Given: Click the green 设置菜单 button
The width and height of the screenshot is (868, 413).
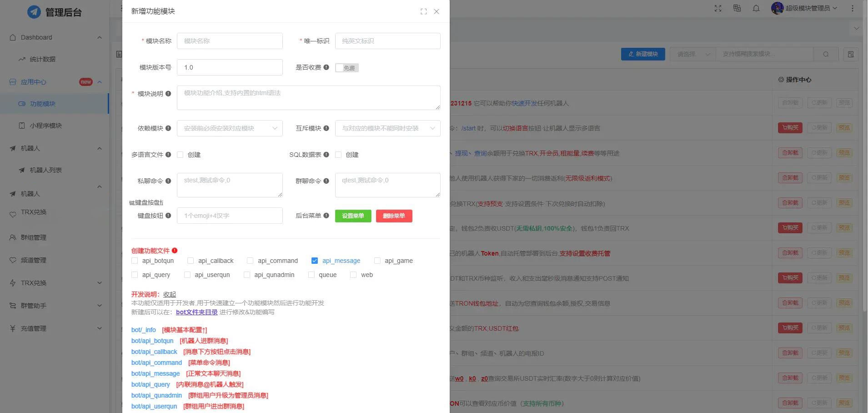Looking at the screenshot, I should 353,216.
